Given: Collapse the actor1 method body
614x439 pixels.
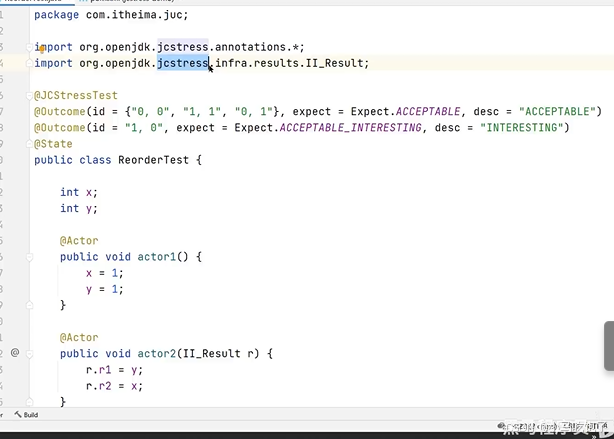Looking at the screenshot, I should pyautogui.click(x=29, y=257).
